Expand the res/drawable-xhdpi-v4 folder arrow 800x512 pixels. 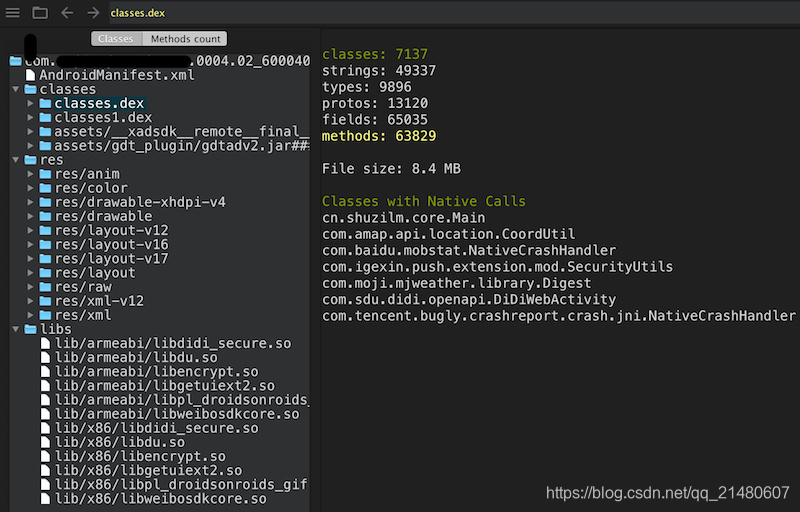pos(31,202)
